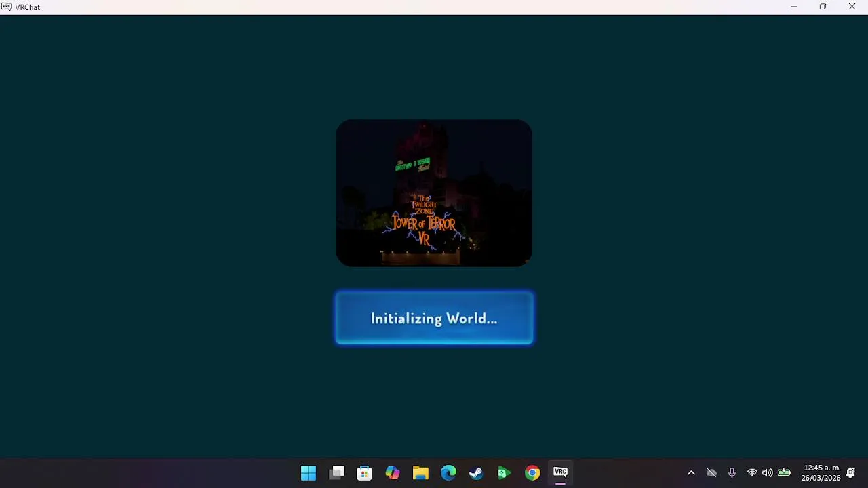Open Steam from the taskbar
The width and height of the screenshot is (868, 488).
point(476,473)
